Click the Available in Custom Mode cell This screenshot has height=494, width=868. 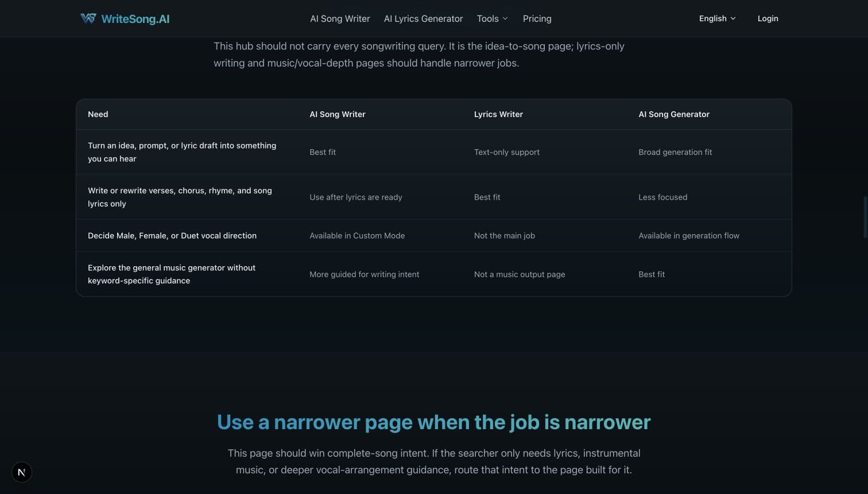pos(357,235)
